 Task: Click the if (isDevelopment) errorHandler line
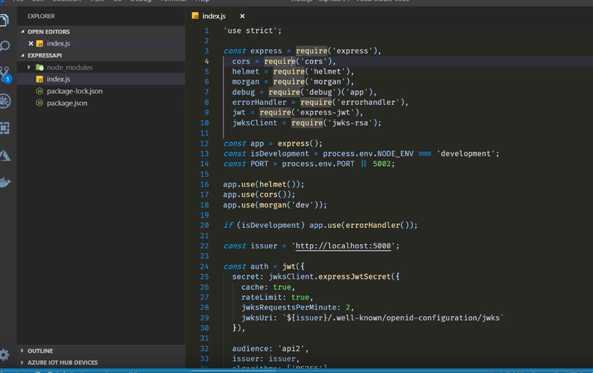tap(321, 225)
